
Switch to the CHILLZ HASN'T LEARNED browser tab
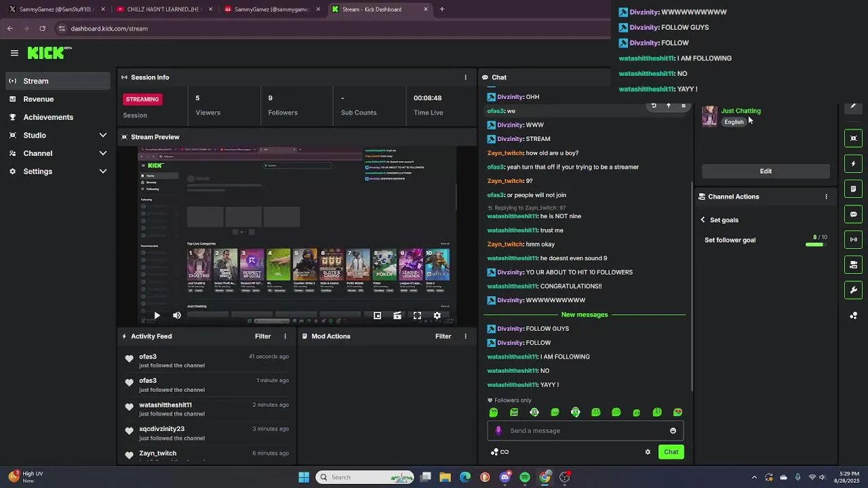(x=163, y=9)
